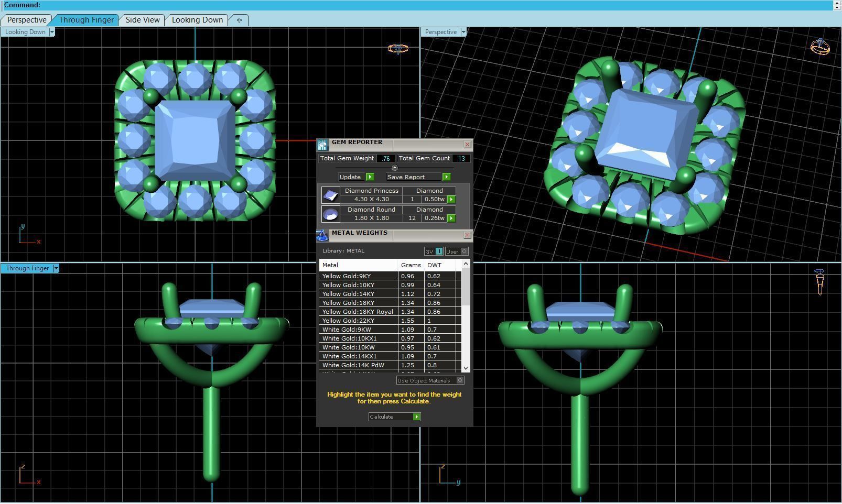This screenshot has height=504, width=842.
Task: Click the Save Report button
Action: pos(418,177)
